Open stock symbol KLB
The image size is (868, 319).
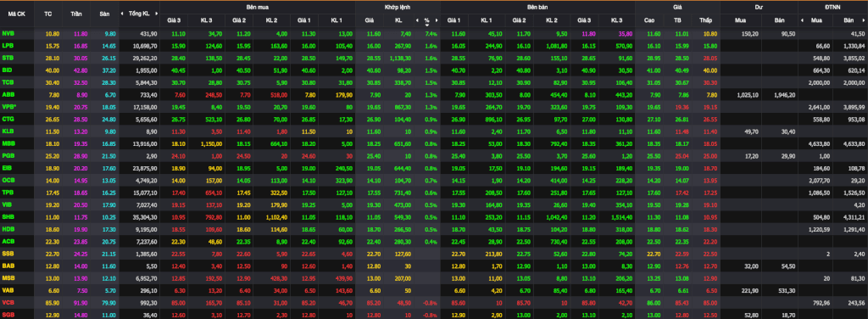[8, 131]
